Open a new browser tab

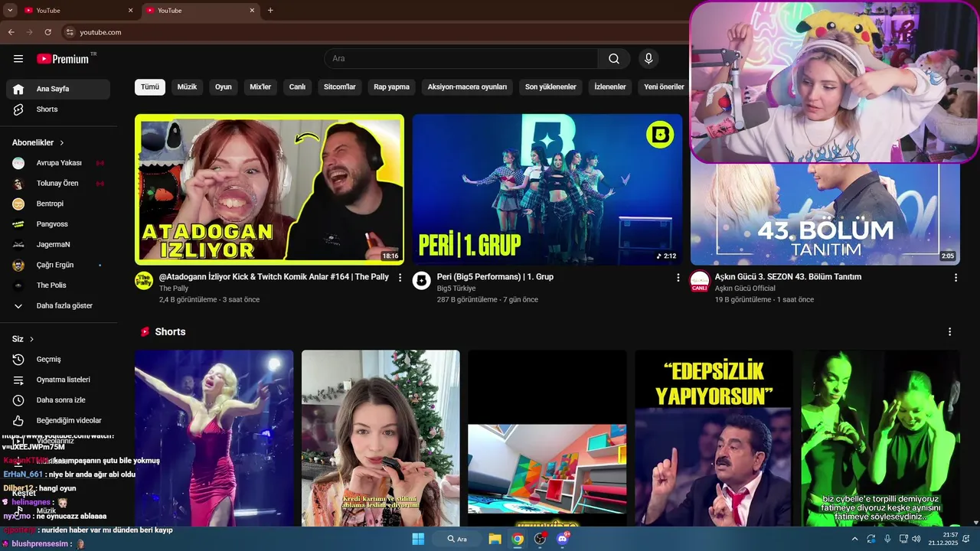click(x=270, y=11)
